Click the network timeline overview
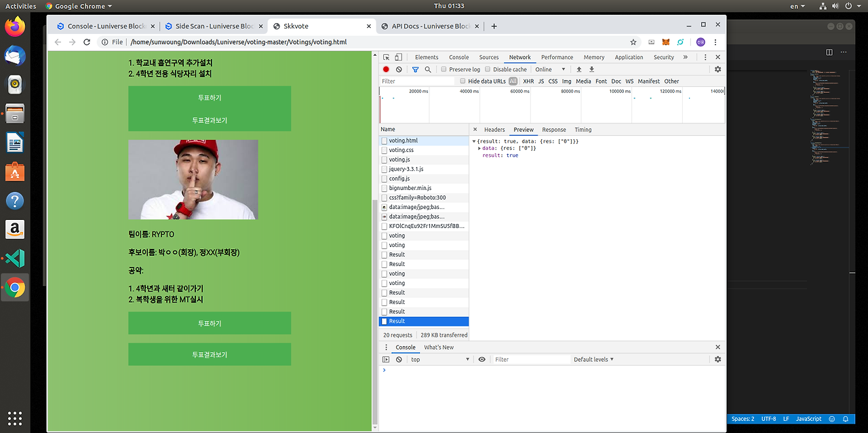Viewport: 868px width, 433px height. (x=552, y=105)
